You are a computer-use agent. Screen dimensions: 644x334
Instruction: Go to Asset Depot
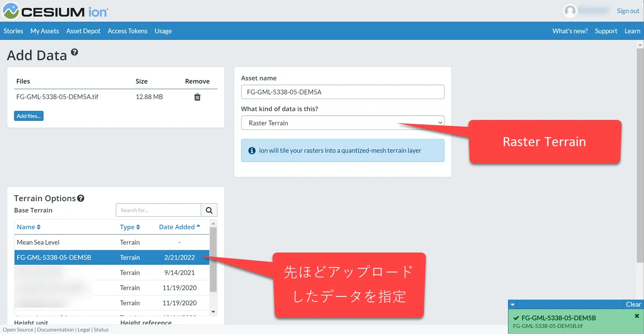[83, 31]
